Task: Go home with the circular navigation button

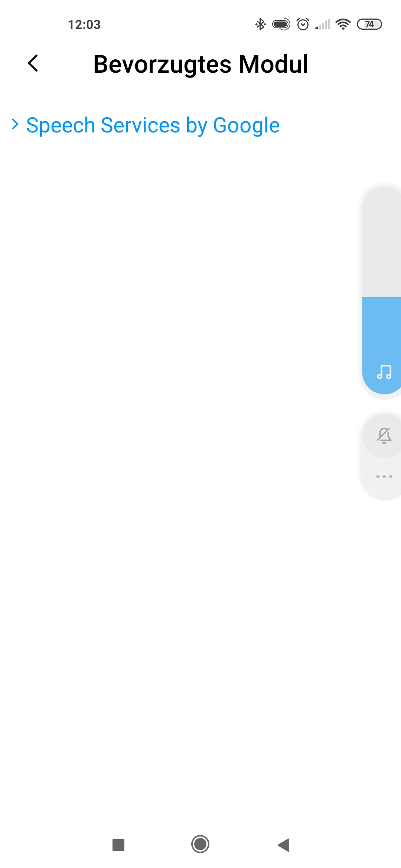Action: (x=200, y=844)
